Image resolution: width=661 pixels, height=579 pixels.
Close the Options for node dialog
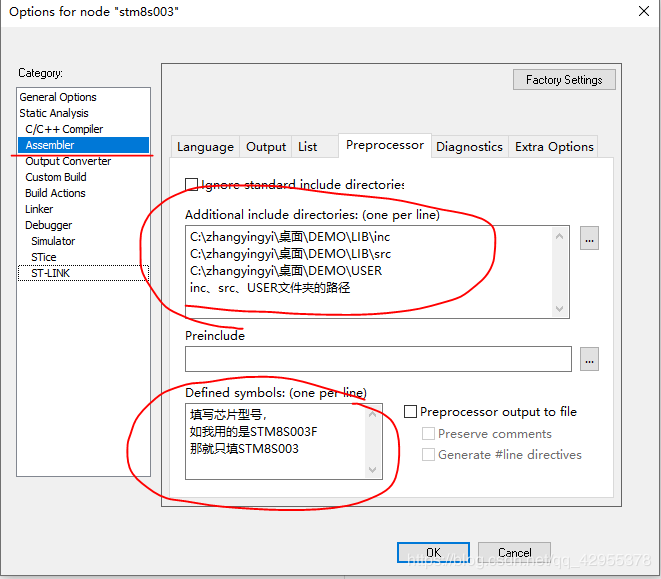tap(644, 11)
